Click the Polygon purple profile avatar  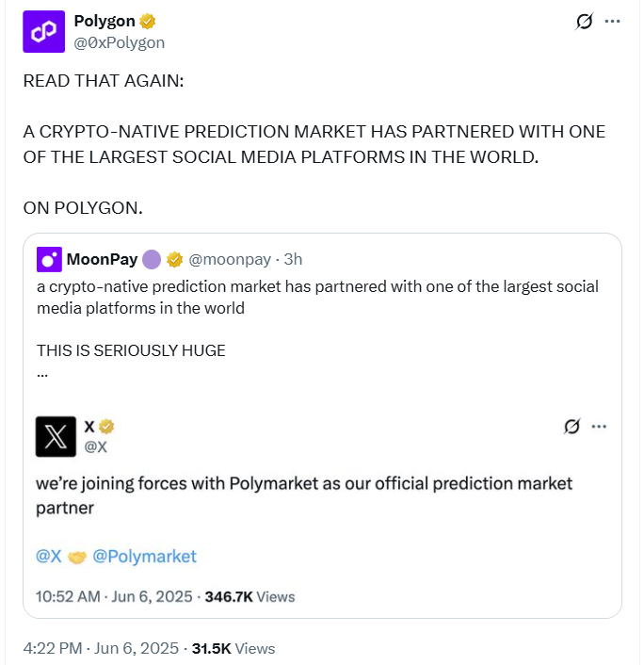[x=43, y=32]
